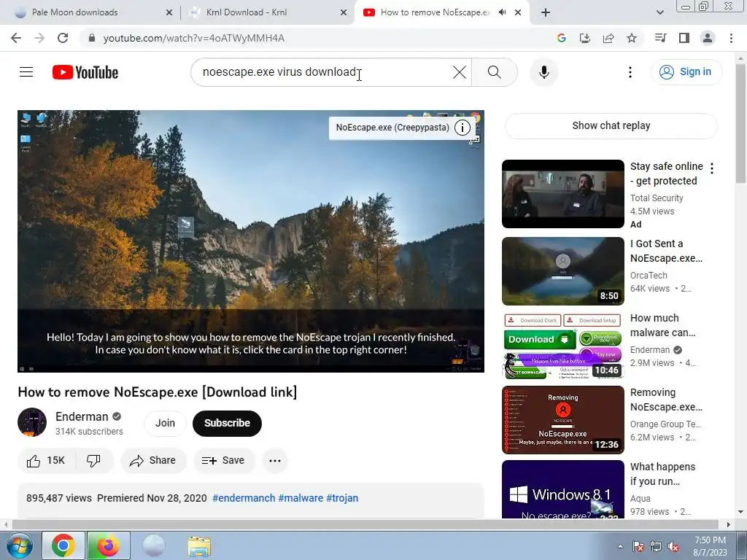Viewport: 747px width, 560px height.
Task: Click the Join button
Action: pos(165,423)
